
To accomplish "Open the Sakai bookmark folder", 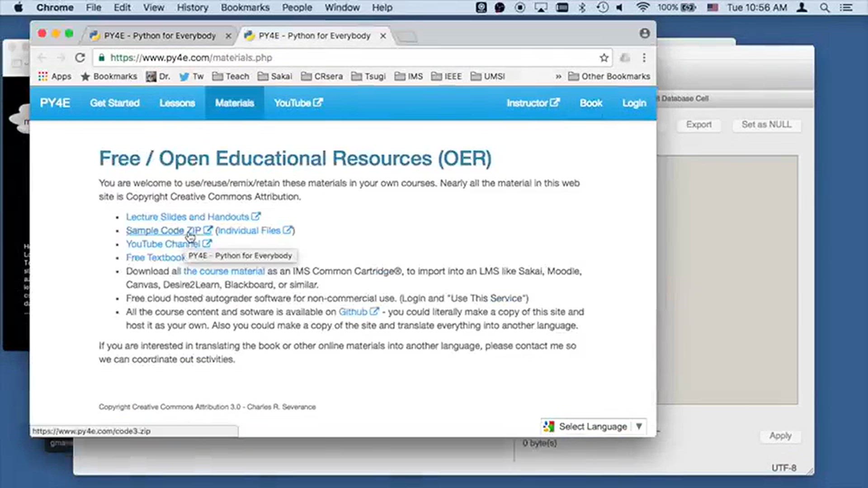I will coord(275,76).
